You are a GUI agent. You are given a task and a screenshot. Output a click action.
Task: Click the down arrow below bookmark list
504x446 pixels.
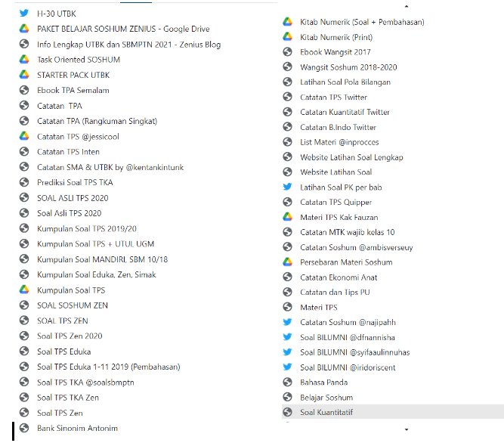click(x=407, y=429)
